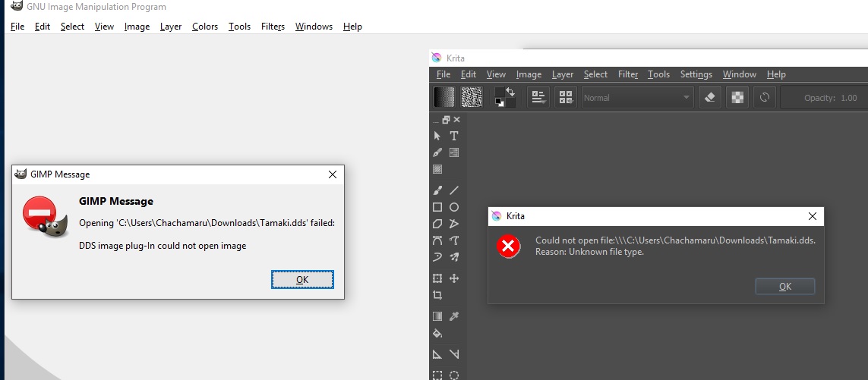Select Krita's freehand path tool
This screenshot has height=380, width=868.
pyautogui.click(x=454, y=240)
